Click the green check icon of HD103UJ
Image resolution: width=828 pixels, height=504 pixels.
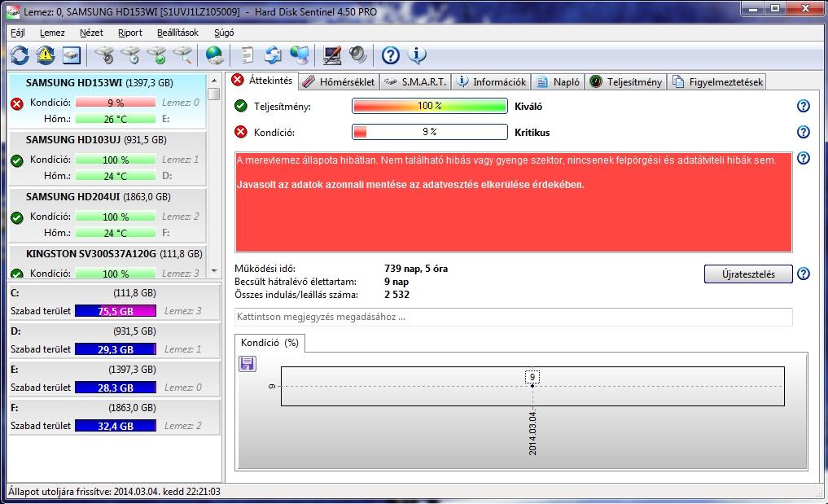click(x=17, y=160)
